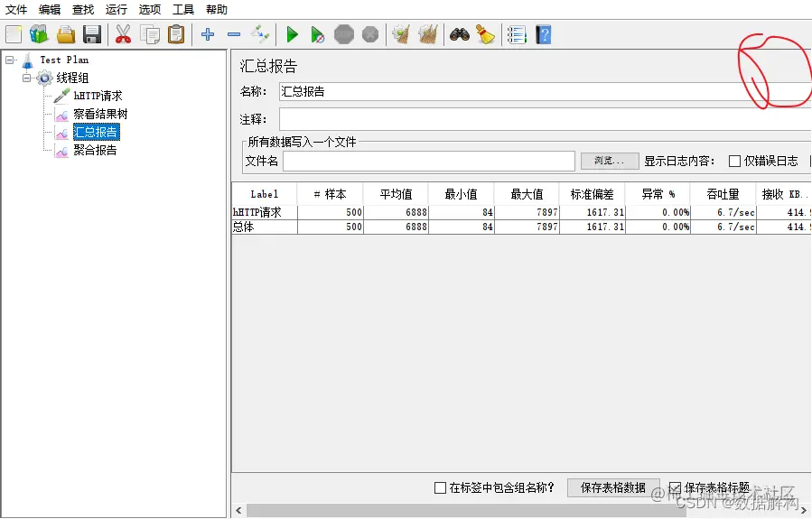Image resolution: width=812 pixels, height=519 pixels.
Task: Click the 异常 % column header
Action: (658, 194)
